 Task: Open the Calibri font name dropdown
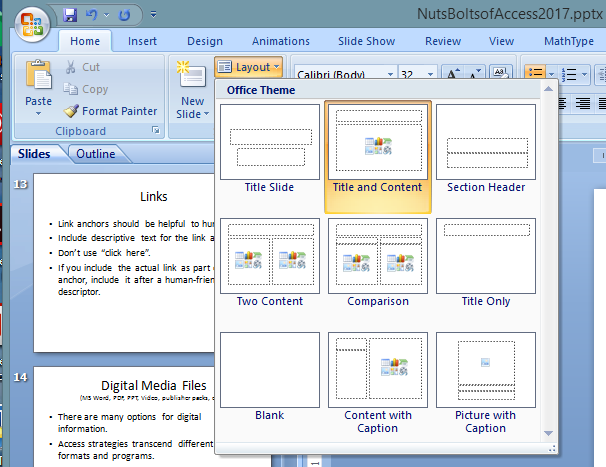click(390, 74)
